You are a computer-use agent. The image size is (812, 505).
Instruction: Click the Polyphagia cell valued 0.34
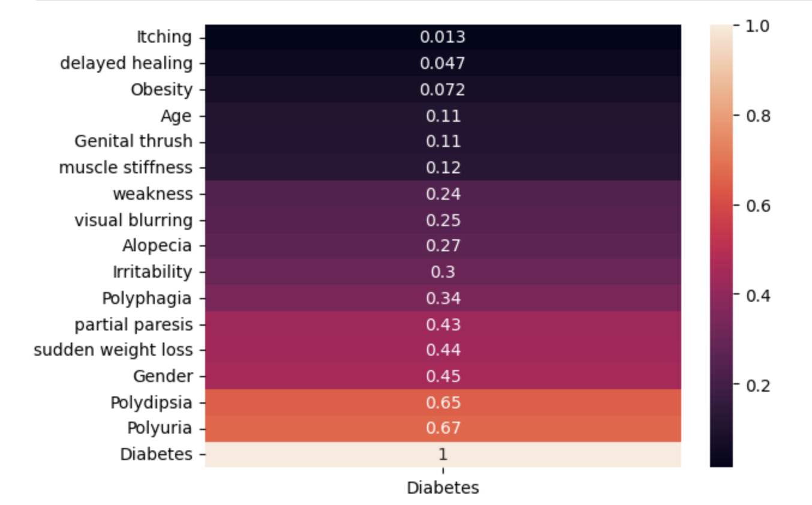(443, 298)
